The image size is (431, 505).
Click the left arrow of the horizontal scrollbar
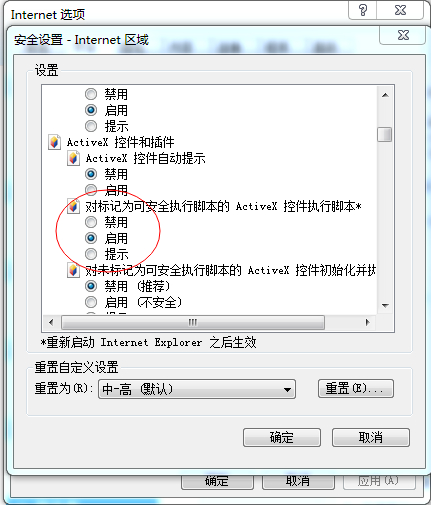point(51,322)
